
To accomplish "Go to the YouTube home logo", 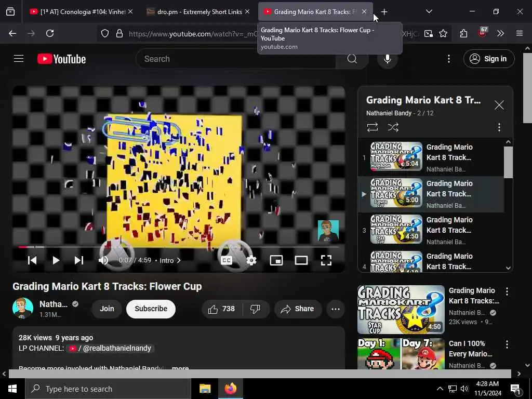I will [61, 59].
